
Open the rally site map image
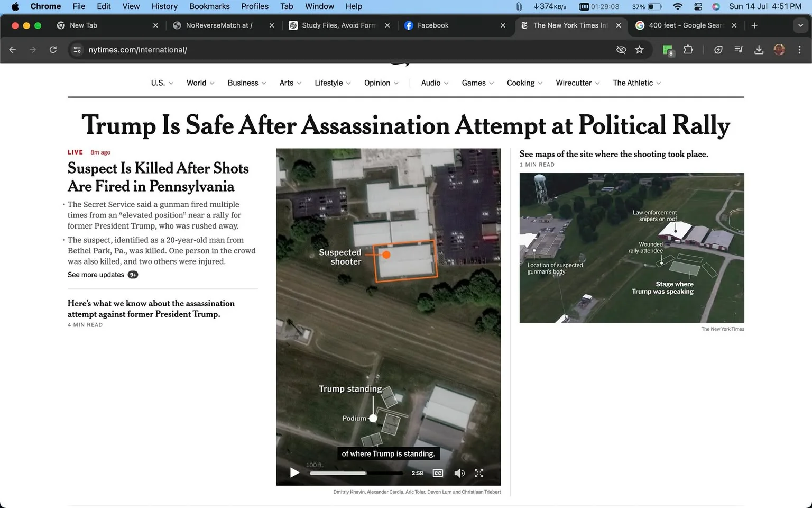632,248
